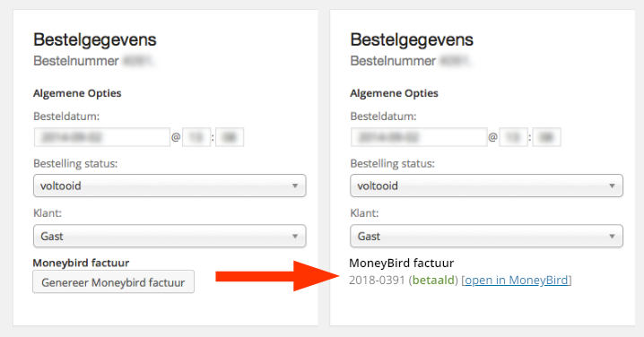Select the right panel's hour field after @
This screenshot has height=337, width=644.
click(514, 137)
